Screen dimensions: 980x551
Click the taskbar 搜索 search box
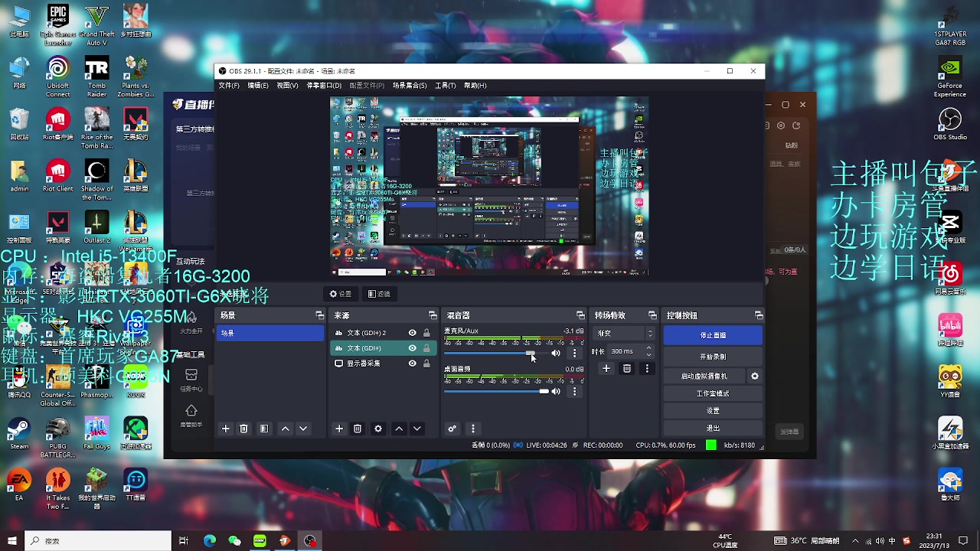(x=98, y=541)
